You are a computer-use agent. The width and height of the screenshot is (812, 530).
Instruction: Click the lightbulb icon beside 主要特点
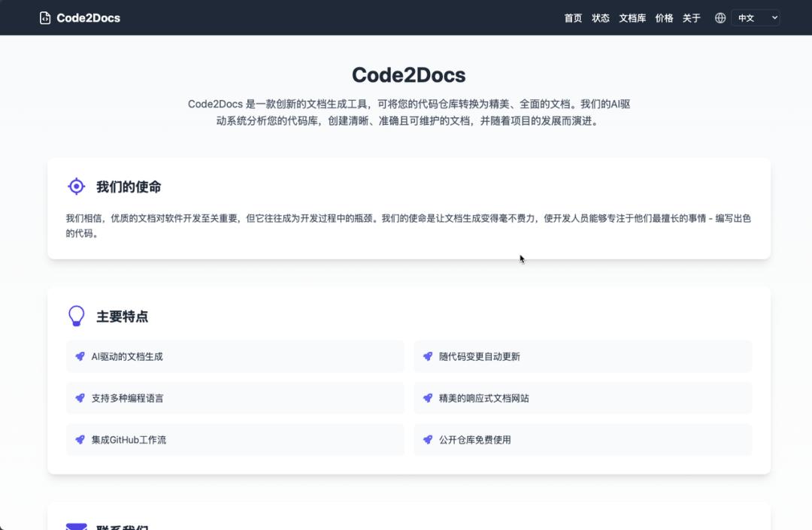pos(76,316)
